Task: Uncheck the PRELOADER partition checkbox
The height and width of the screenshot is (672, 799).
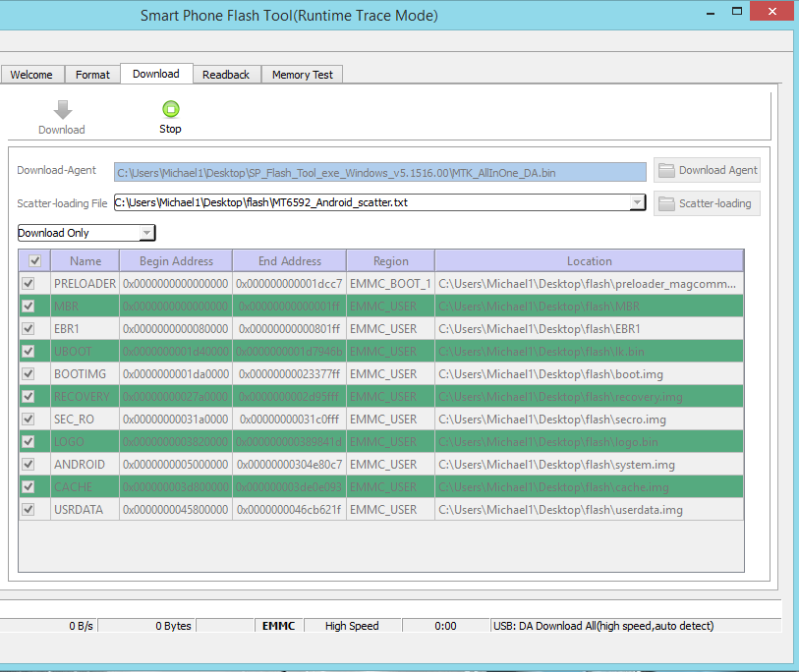Action: pyautogui.click(x=29, y=284)
